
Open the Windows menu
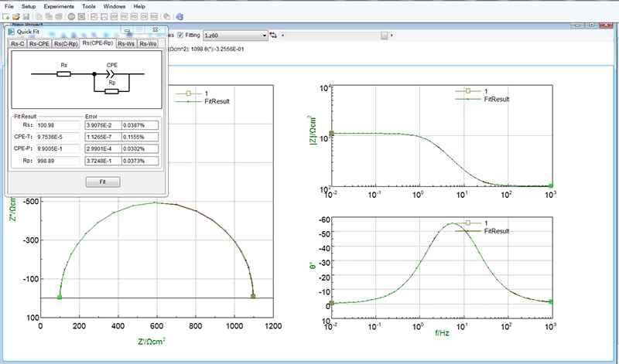tap(115, 6)
